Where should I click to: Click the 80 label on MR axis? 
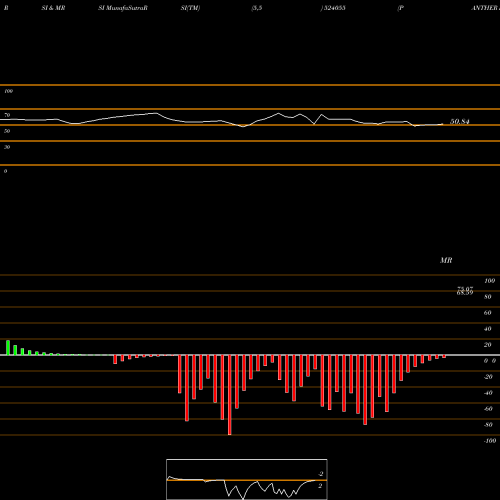point(488,297)
